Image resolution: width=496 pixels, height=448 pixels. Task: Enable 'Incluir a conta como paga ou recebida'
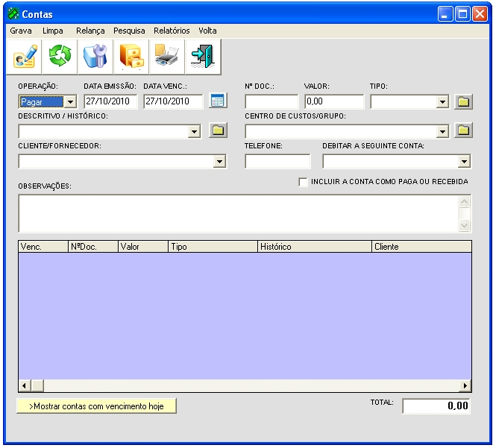coord(303,182)
